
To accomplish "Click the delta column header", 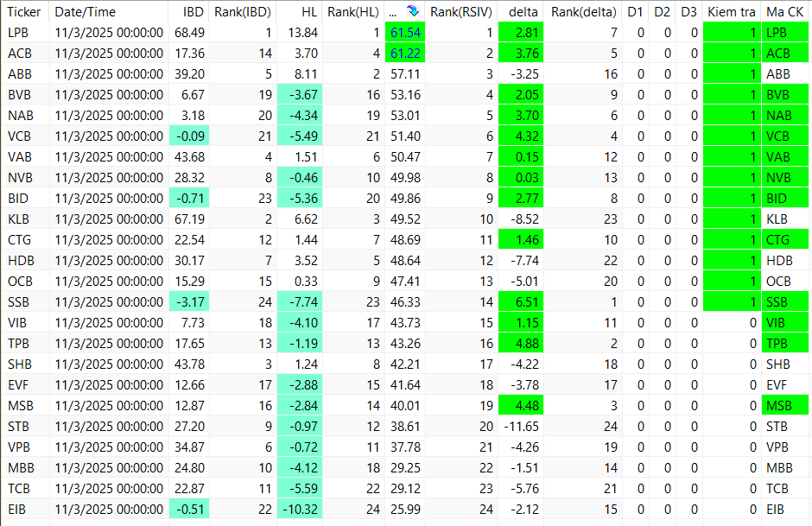I will (x=521, y=11).
